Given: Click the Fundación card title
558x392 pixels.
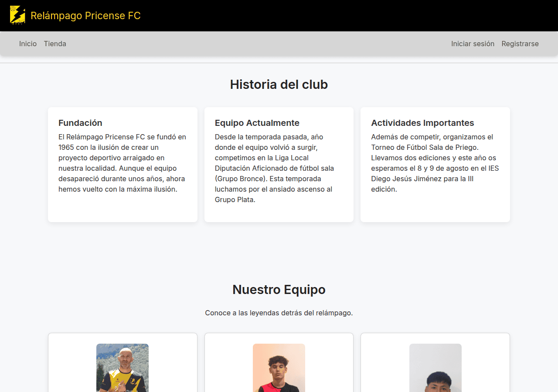Looking at the screenshot, I should tap(80, 123).
